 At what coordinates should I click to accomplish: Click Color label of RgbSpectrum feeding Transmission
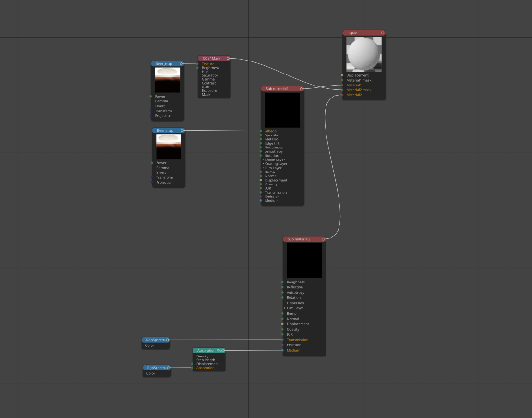tap(150, 345)
